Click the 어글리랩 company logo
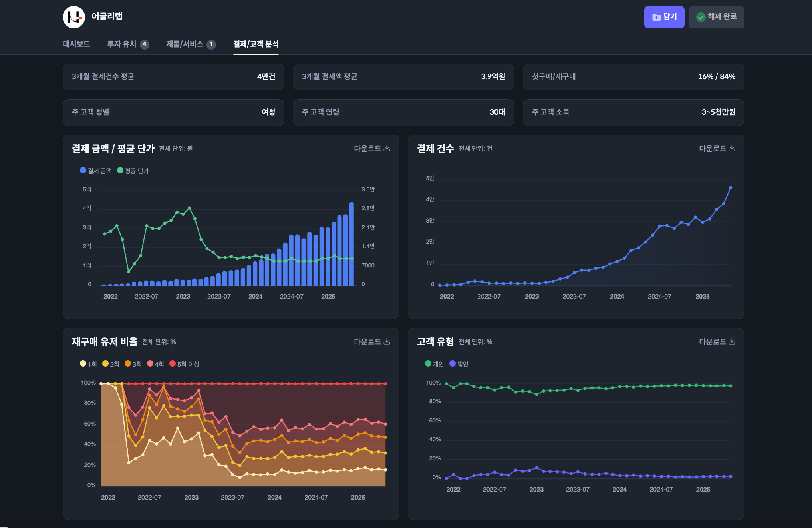The width and height of the screenshot is (812, 528). tap(74, 17)
